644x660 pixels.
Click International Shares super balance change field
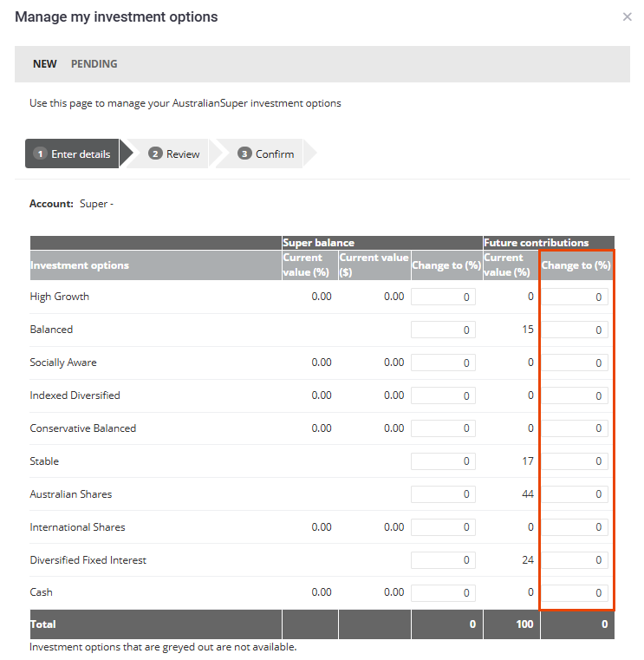(443, 527)
